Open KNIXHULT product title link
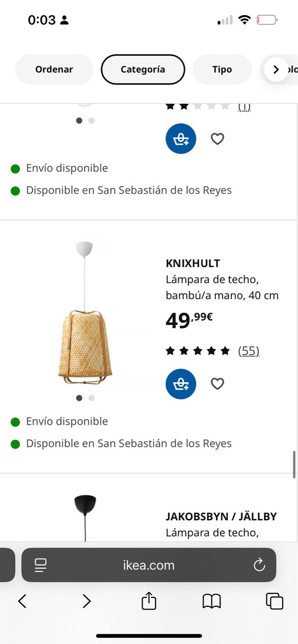Image resolution: width=298 pixels, height=644 pixels. pyautogui.click(x=193, y=263)
